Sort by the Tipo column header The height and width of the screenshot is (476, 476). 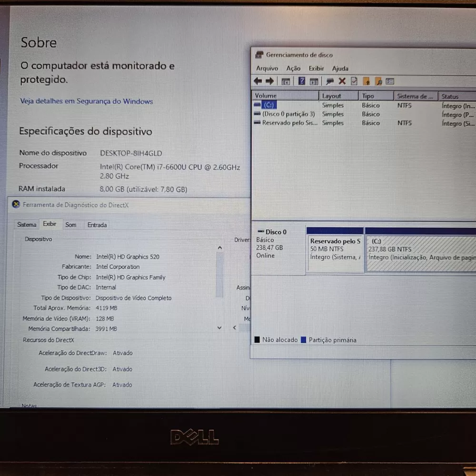(376, 96)
